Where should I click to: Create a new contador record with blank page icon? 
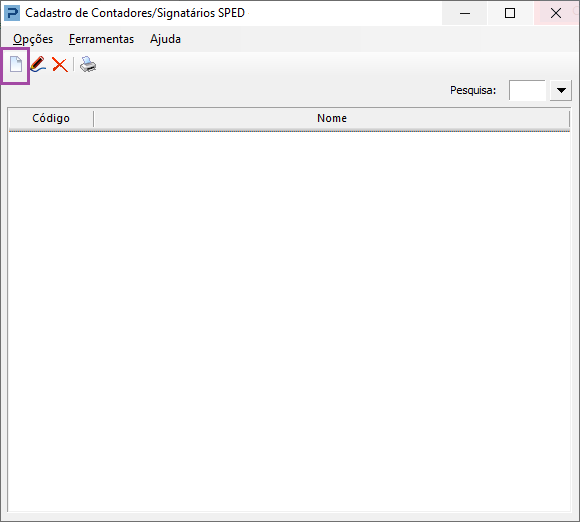point(16,65)
